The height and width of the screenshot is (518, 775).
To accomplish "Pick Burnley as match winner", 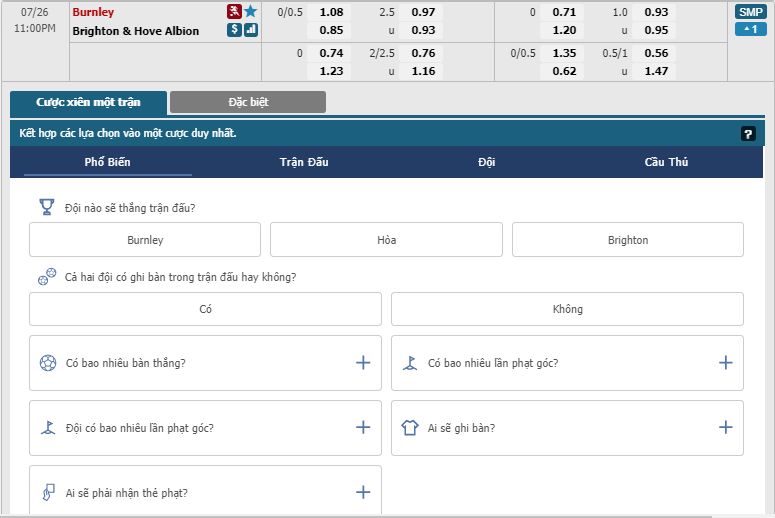I will (145, 240).
